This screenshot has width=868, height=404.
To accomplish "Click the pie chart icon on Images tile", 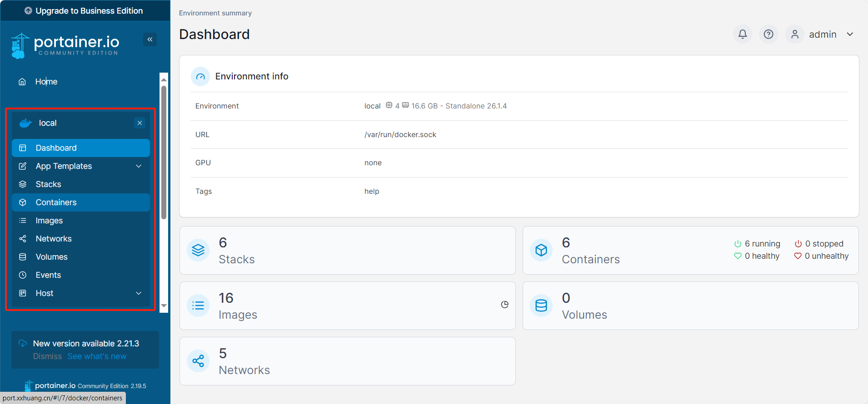I will point(504,305).
